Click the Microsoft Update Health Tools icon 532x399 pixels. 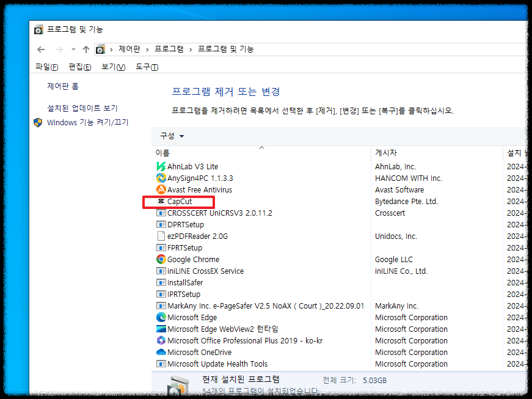[161, 364]
